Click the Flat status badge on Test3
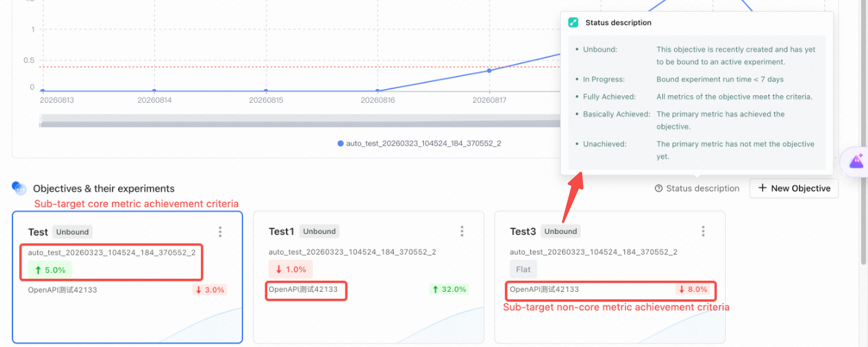Screen dimensions: 868x347 tap(522, 270)
